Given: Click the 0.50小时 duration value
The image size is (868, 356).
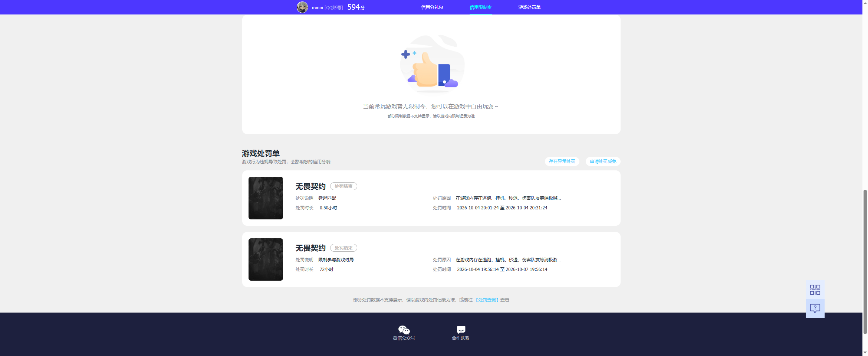Looking at the screenshot, I should 328,208.
